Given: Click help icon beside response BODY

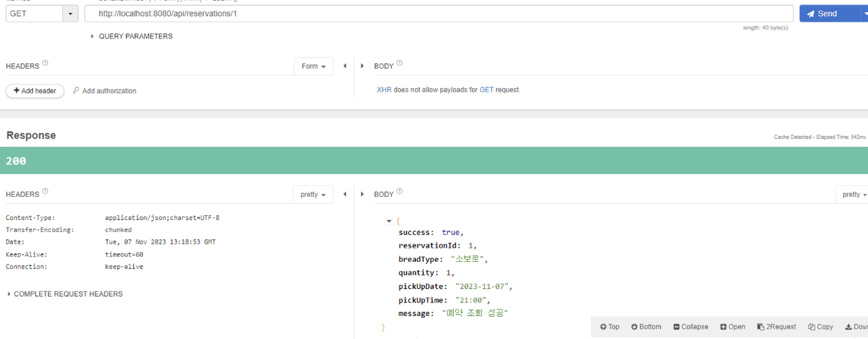Looking at the screenshot, I should coord(399,191).
